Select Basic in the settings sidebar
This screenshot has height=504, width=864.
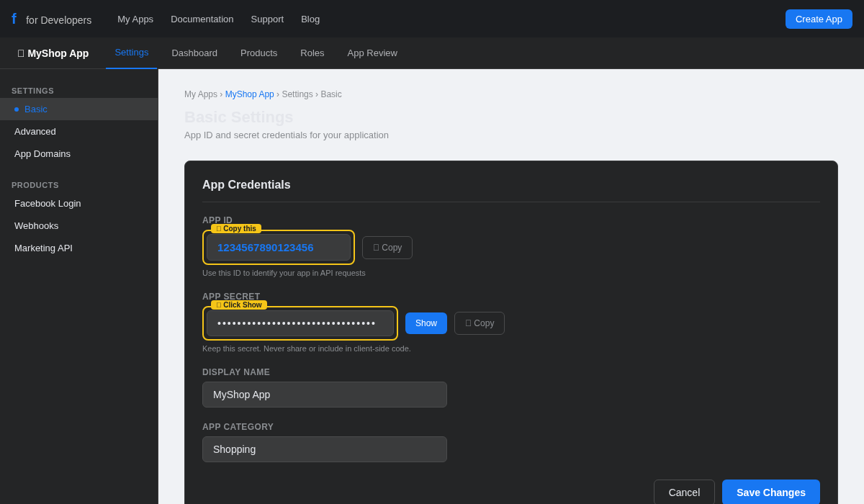79,109
